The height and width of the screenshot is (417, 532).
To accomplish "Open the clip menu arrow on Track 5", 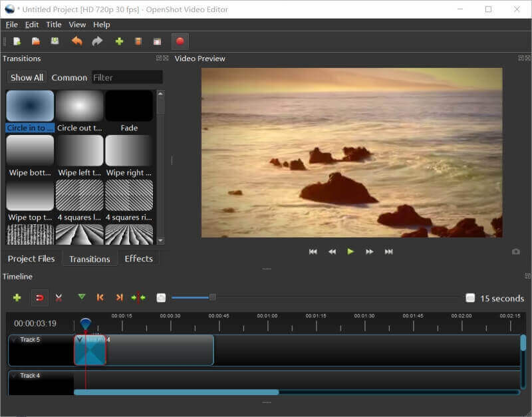I will pyautogui.click(x=80, y=340).
